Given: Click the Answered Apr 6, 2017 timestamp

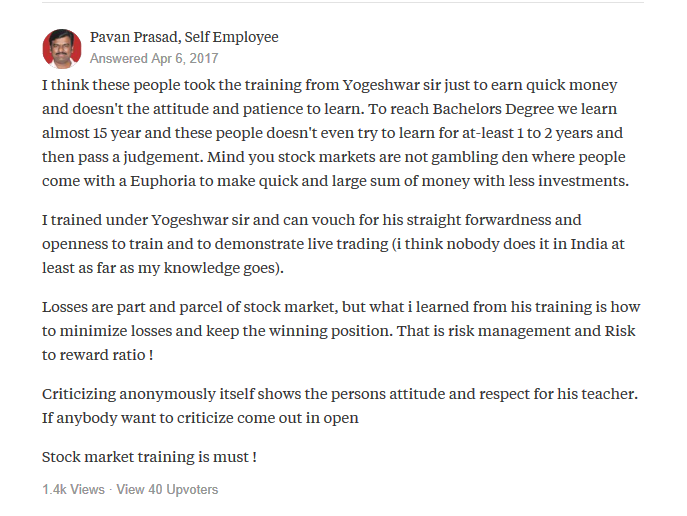Looking at the screenshot, I should pyautogui.click(x=154, y=58).
